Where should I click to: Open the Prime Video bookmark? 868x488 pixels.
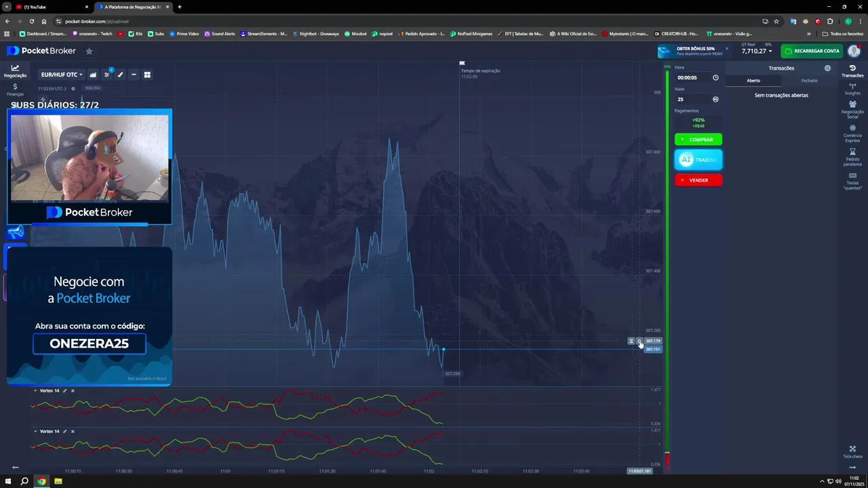(x=184, y=33)
